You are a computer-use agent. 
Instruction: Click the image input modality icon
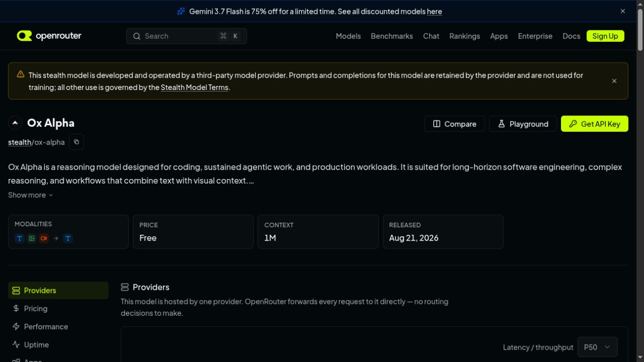tap(32, 238)
